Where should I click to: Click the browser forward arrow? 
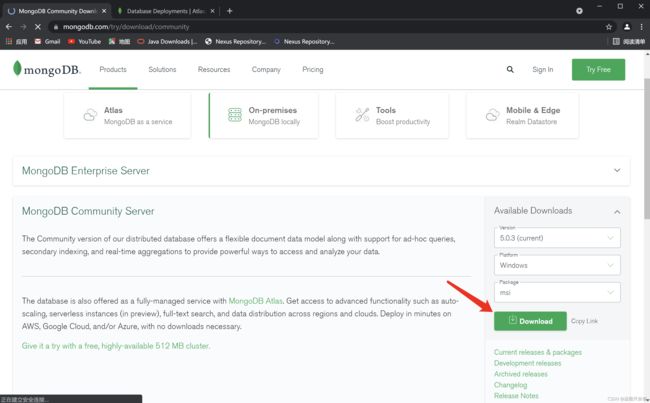[x=23, y=27]
